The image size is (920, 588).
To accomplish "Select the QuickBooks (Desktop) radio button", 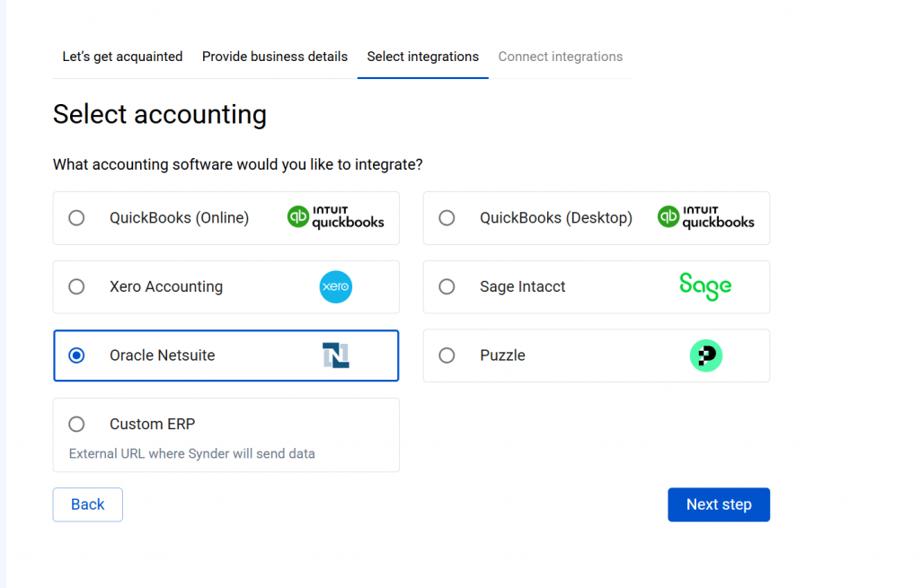I will pos(447,218).
